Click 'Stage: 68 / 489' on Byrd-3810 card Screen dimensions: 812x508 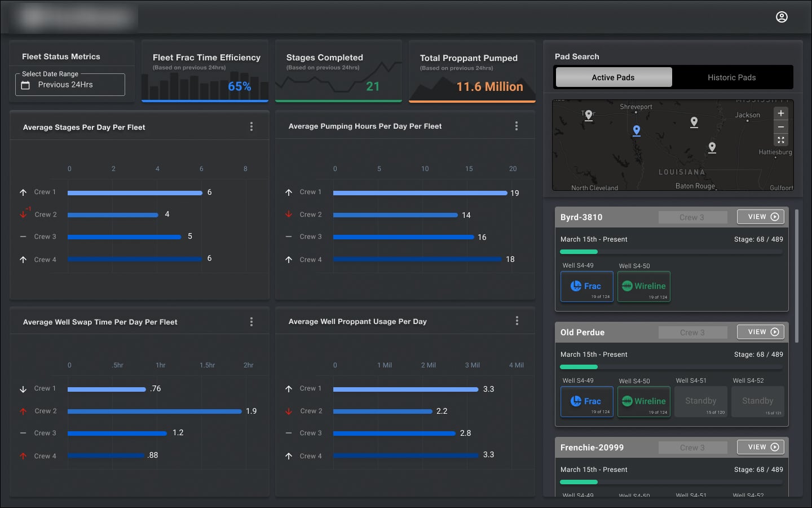[758, 239]
